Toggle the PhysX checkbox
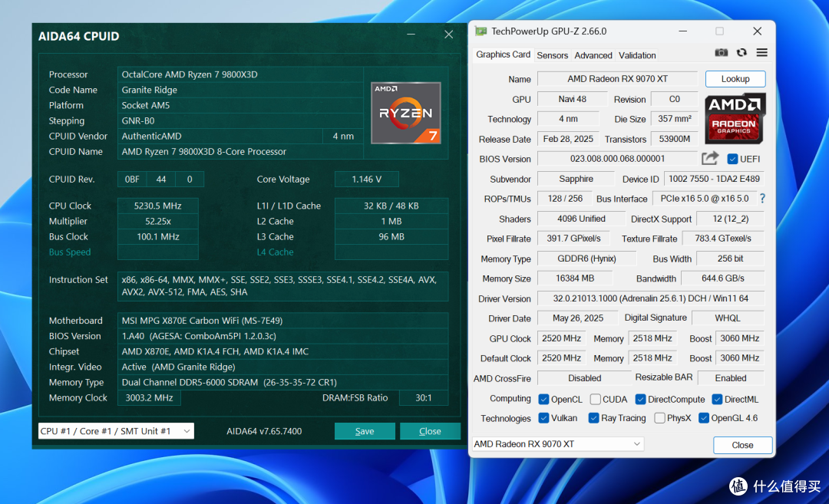This screenshot has height=504, width=829. click(x=659, y=418)
